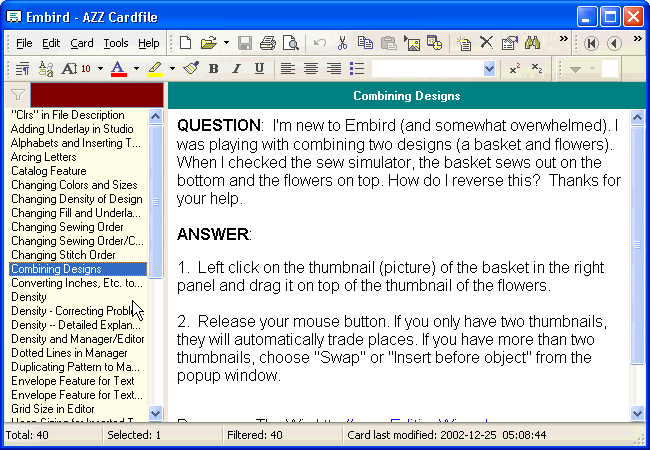650x450 pixels.
Task: Insert date and time icon
Action: [x=434, y=43]
